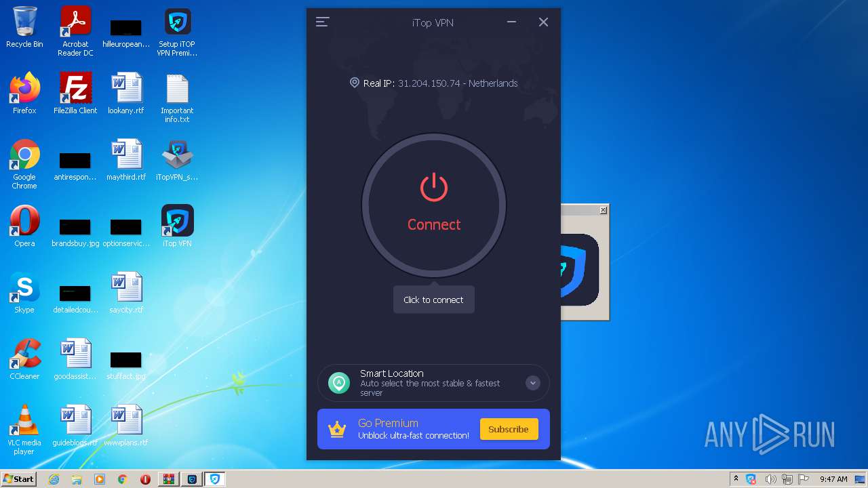
Task: Show hidden system tray icons
Action: point(736,479)
